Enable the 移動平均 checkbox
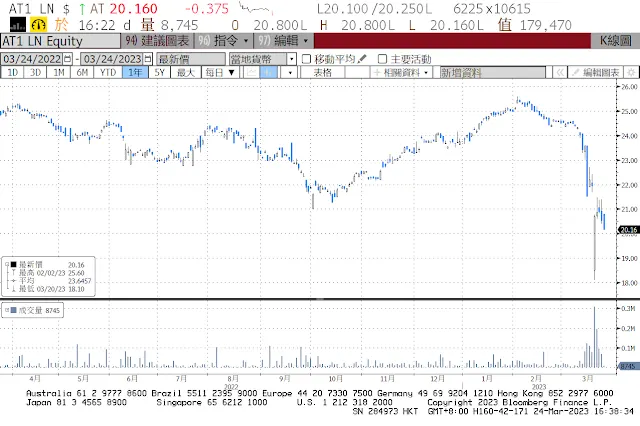Screen dimensions: 640x426 point(306,59)
